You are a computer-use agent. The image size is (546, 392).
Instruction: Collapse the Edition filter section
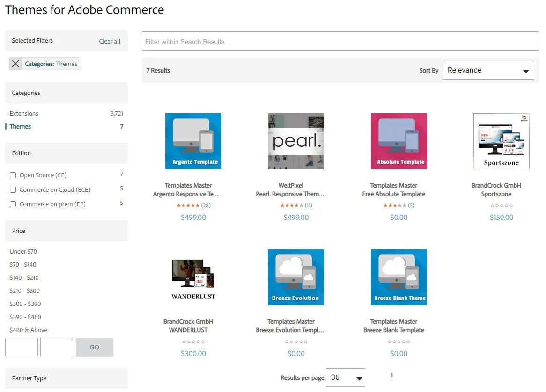(x=66, y=153)
